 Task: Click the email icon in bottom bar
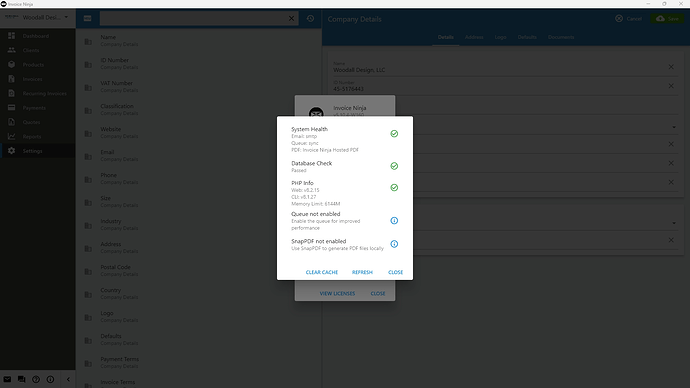coord(7,379)
